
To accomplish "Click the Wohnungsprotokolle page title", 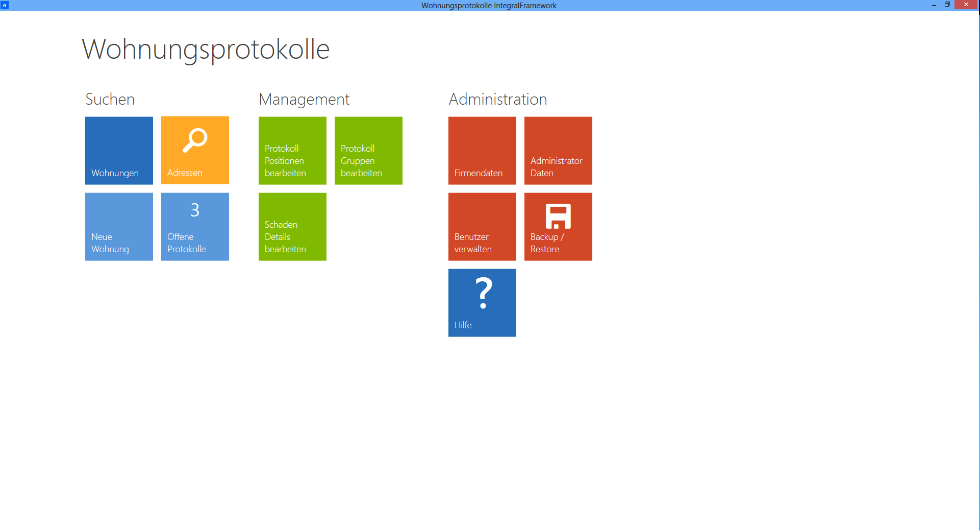I will [206, 50].
